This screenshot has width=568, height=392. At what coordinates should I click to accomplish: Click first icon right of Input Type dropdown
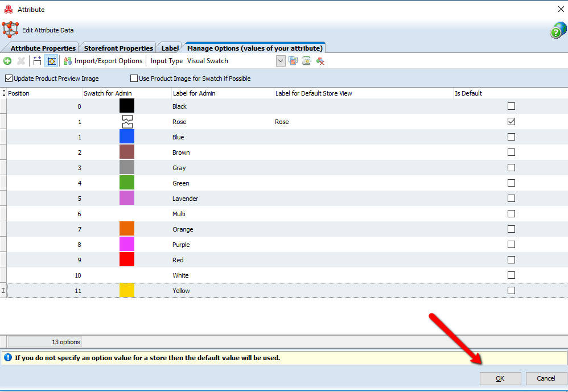293,61
